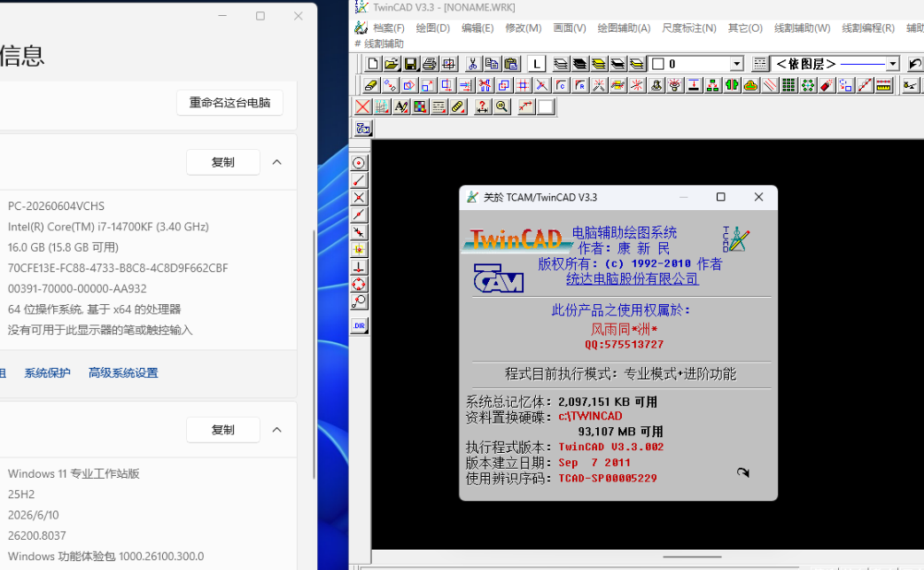924x570 pixels.
Task: Click 重命名这台电脑 button in Settings
Action: coord(229,103)
